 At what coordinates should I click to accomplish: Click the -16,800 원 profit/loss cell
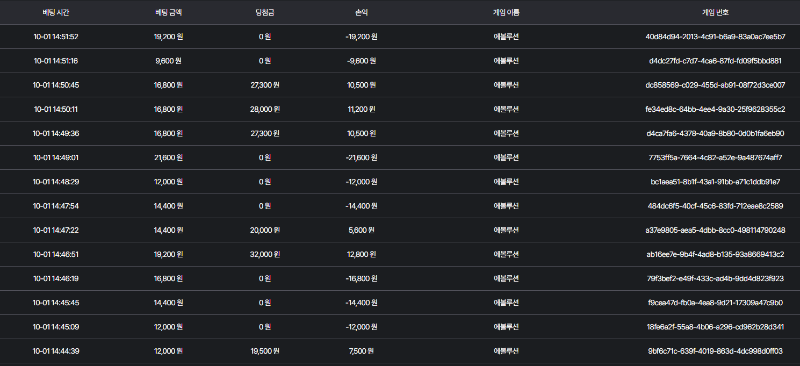[361, 279]
